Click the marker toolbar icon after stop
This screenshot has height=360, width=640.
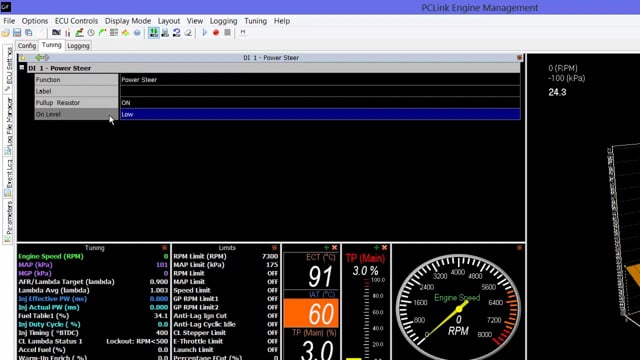click(x=243, y=33)
